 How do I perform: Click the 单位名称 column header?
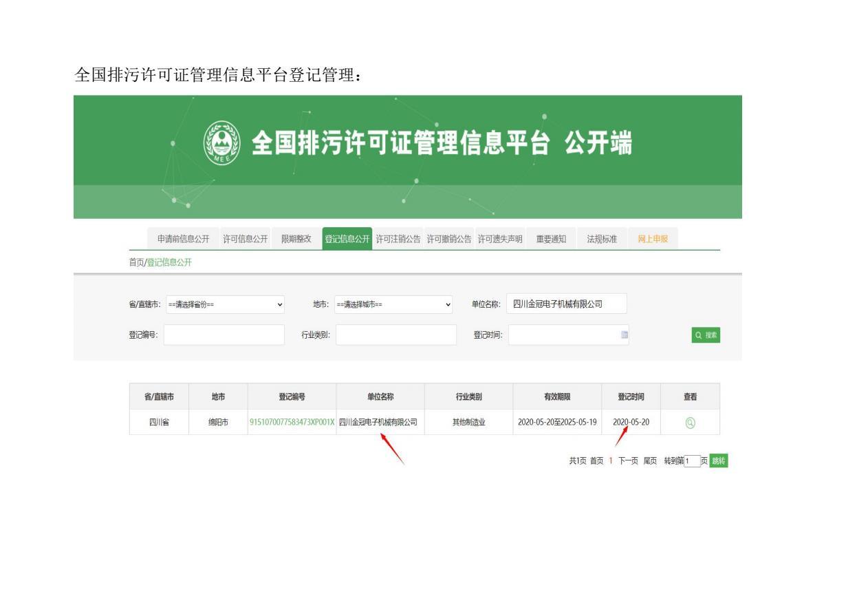(x=380, y=396)
